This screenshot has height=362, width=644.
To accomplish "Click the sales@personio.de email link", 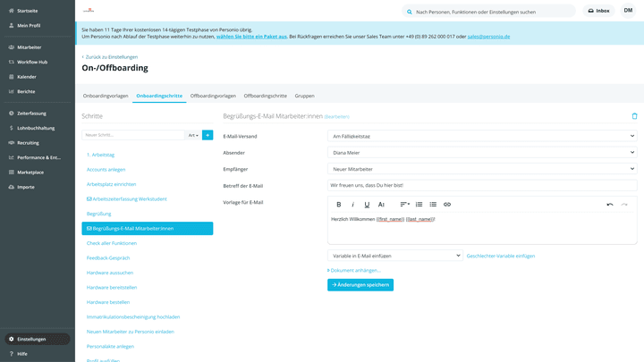I will (x=488, y=37).
